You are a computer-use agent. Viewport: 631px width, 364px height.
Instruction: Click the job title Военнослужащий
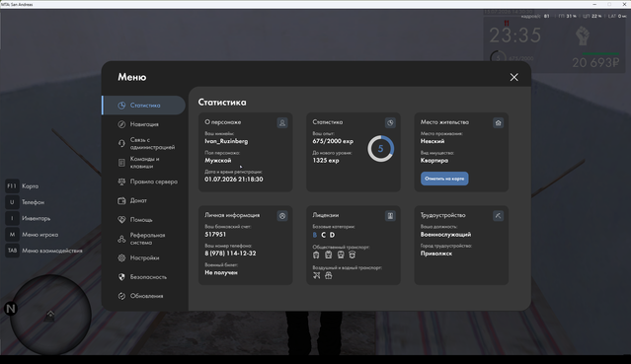click(445, 235)
